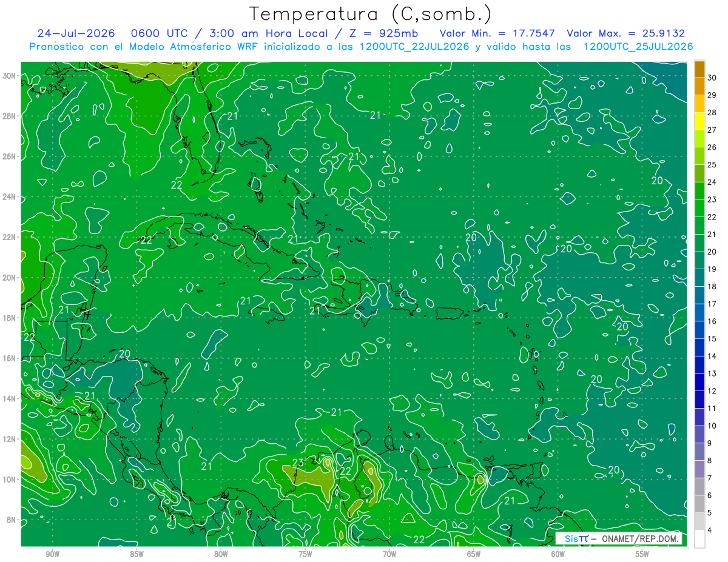This screenshot has height=562, width=728.
Task: Click the orange swatch between 29 and 30
Action: pyautogui.click(x=699, y=86)
